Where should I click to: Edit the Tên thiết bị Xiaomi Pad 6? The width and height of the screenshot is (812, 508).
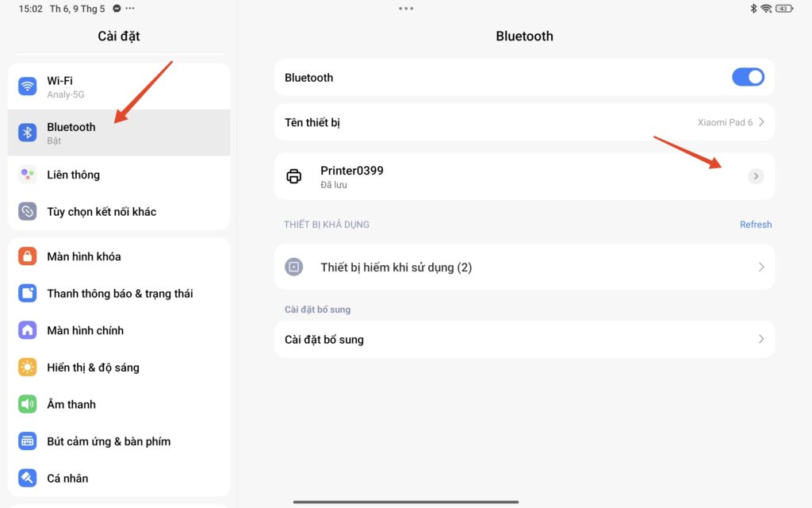pyautogui.click(x=524, y=122)
